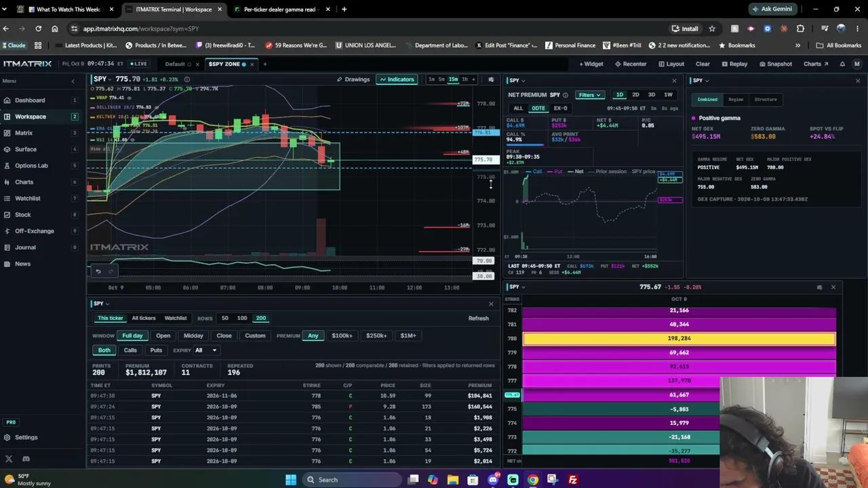Select the Puts filter in flow panel
This screenshot has height=488, width=868.
coord(156,350)
